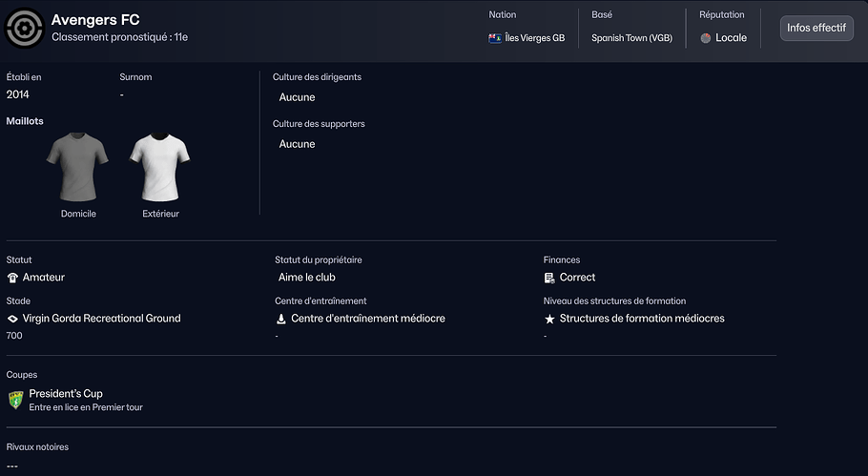
Task: Click the finances icon beside Correct
Action: (549, 278)
